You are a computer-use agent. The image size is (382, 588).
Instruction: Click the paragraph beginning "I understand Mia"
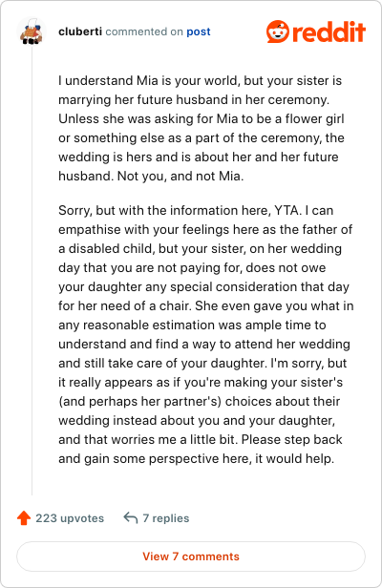pos(202,128)
